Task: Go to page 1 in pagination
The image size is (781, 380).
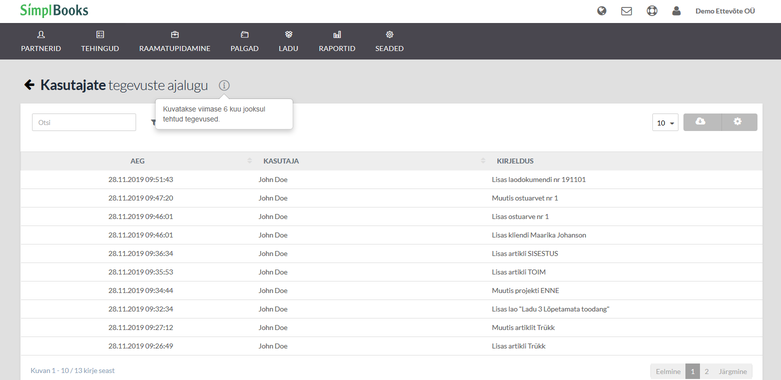Action: click(692, 372)
